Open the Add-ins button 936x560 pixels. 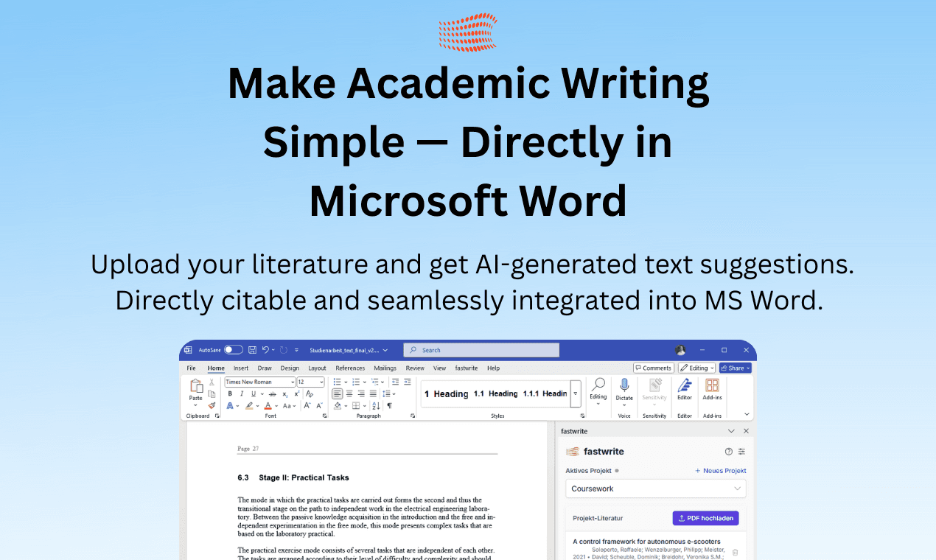coord(712,390)
